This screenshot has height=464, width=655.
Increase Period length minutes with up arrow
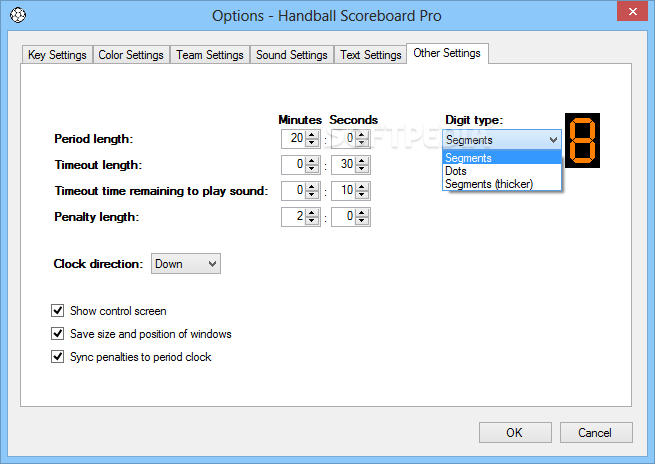[x=312, y=135]
